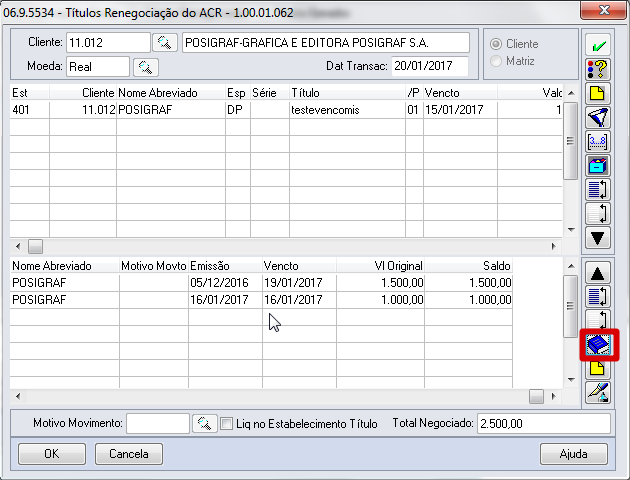
Task: Open Cliente search lookup magnifier
Action: [165, 42]
